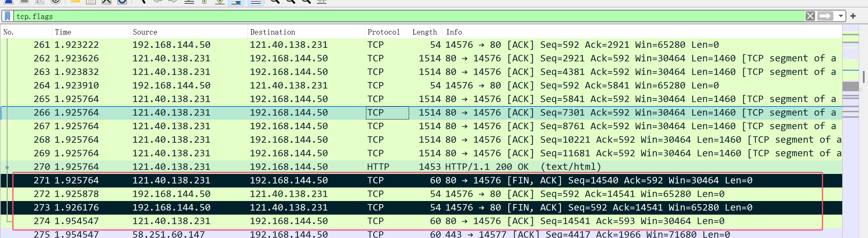Click the close capture file icon
The width and height of the screenshot is (868, 238).
point(107,1)
